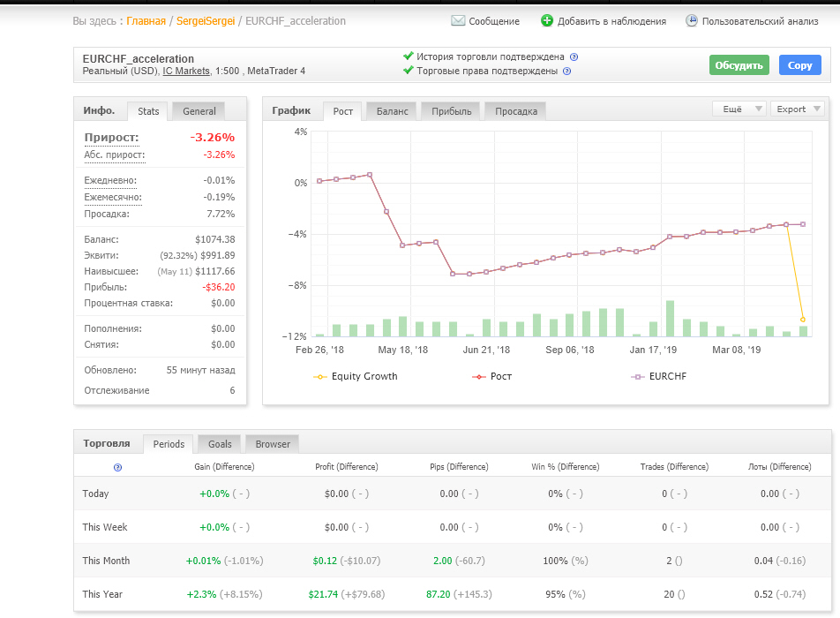Click the Pips (Difference) column header
Screen dimensions: 840x618
coord(459,467)
